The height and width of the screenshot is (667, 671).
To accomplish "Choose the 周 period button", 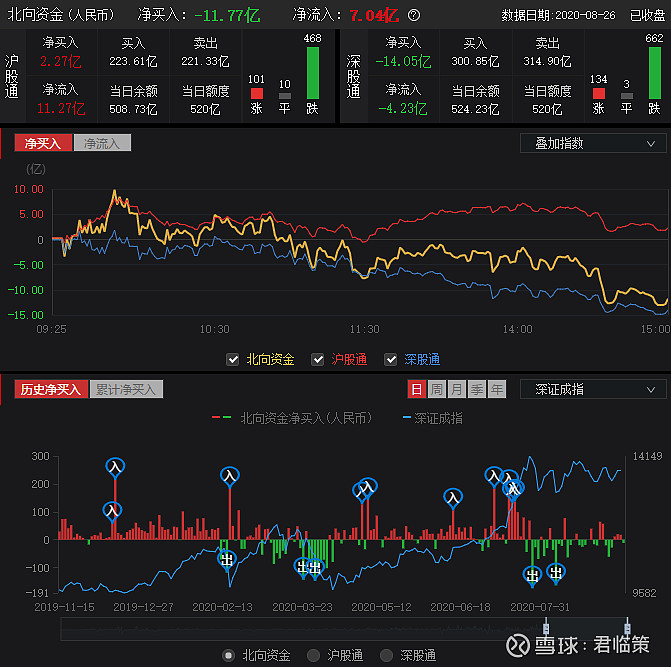I will (437, 389).
